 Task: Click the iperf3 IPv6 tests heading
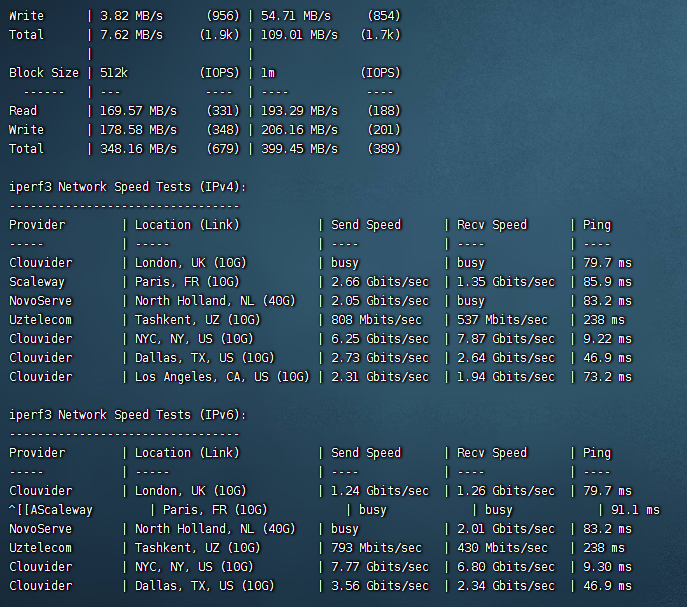pos(127,415)
